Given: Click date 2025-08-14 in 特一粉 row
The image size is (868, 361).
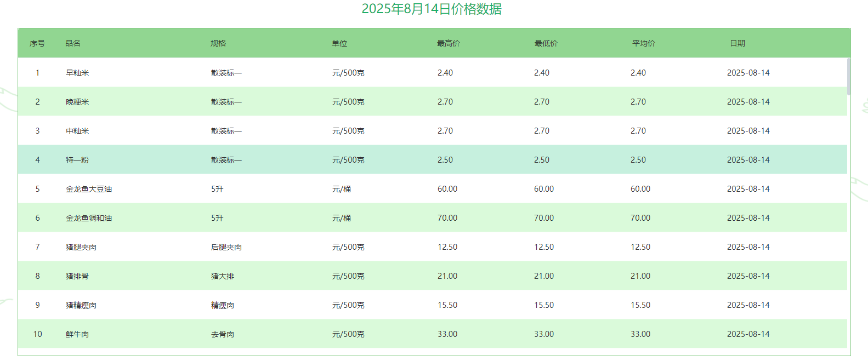Looking at the screenshot, I should [748, 160].
